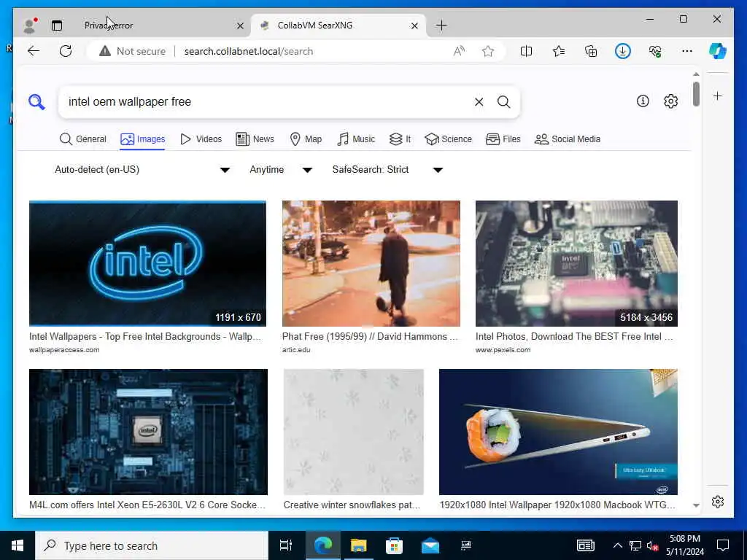Switch to Music category
Image resolution: width=747 pixels, height=560 pixels.
tap(356, 139)
